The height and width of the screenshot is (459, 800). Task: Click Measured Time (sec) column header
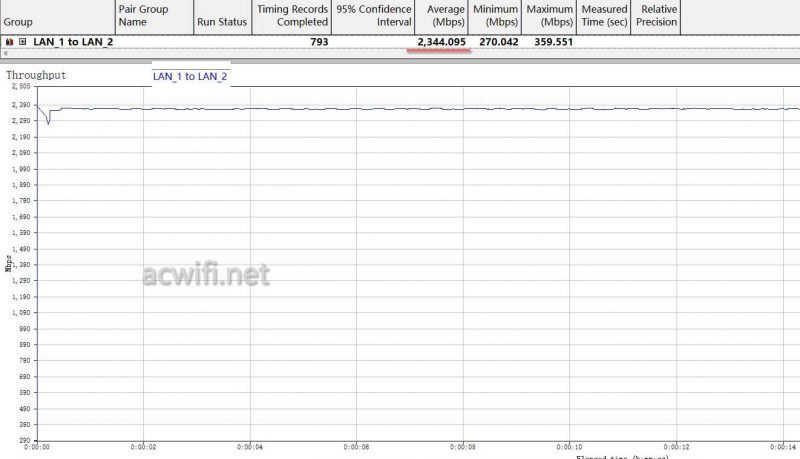(604, 16)
